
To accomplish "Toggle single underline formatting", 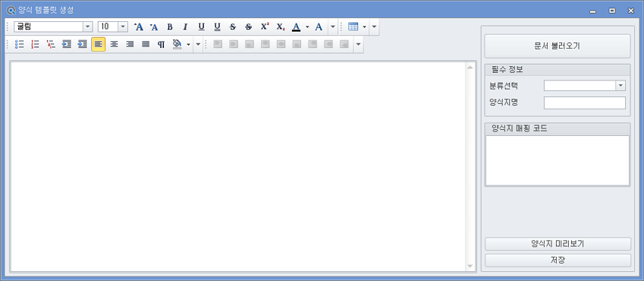I will pos(201,27).
